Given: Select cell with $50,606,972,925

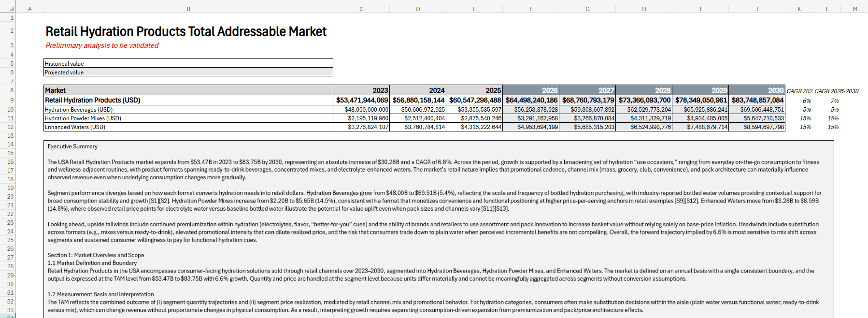Looking at the screenshot, I should pyautogui.click(x=418, y=110).
